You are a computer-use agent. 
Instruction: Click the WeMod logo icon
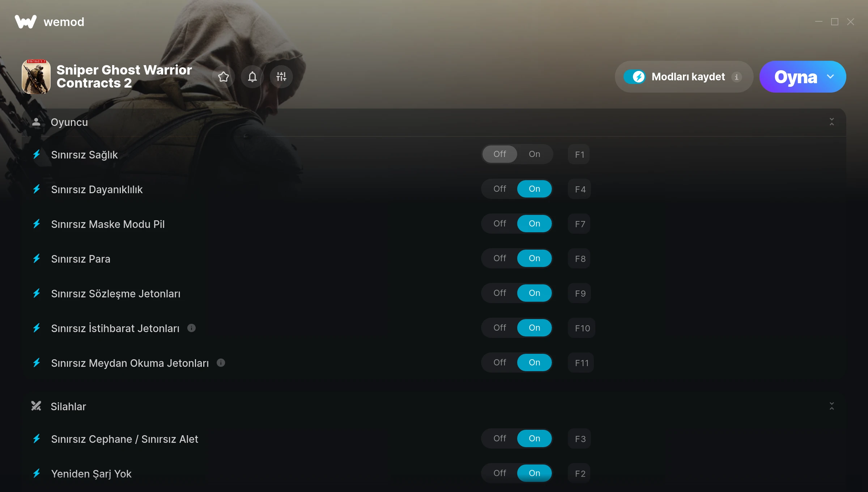point(26,22)
